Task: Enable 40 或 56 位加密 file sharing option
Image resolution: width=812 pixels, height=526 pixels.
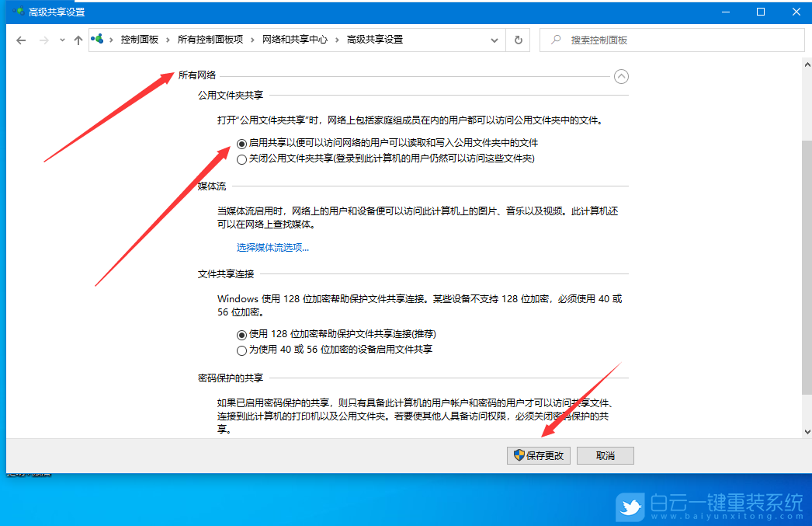Action: [x=242, y=350]
